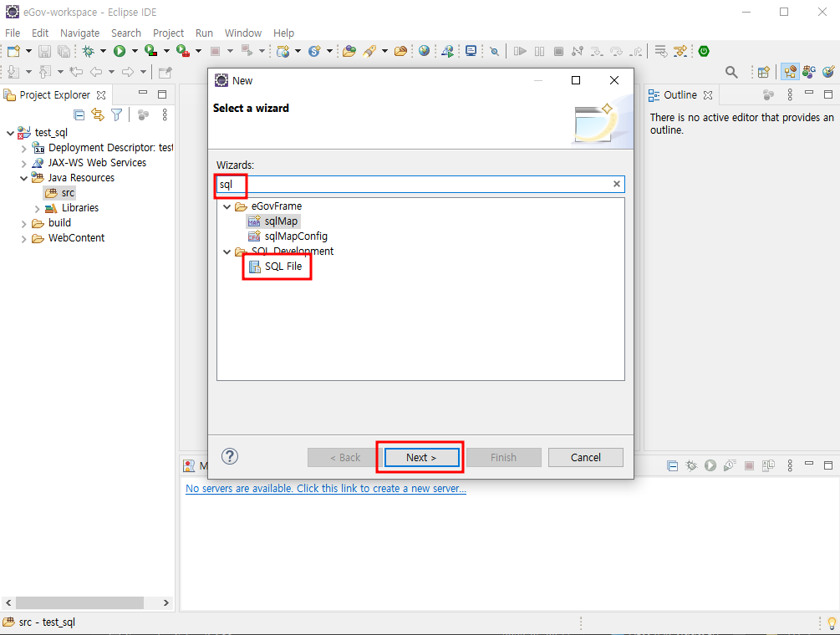Click the Save All toolbar icon
Screen dimensions: 840x635
tap(64, 52)
